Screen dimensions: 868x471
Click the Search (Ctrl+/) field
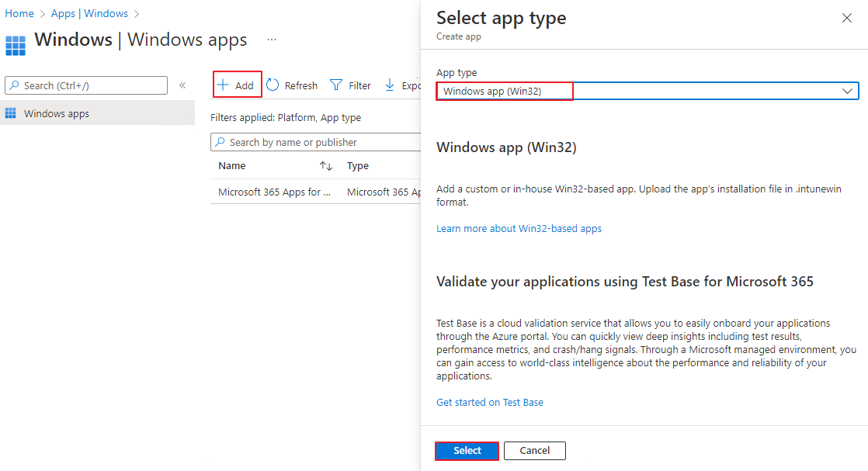click(86, 85)
